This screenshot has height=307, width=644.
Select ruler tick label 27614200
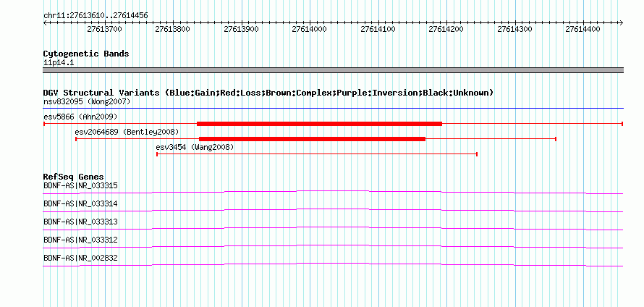coord(446,29)
